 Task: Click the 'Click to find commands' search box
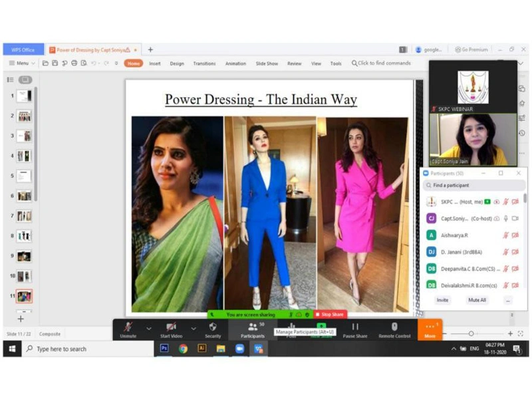point(381,63)
